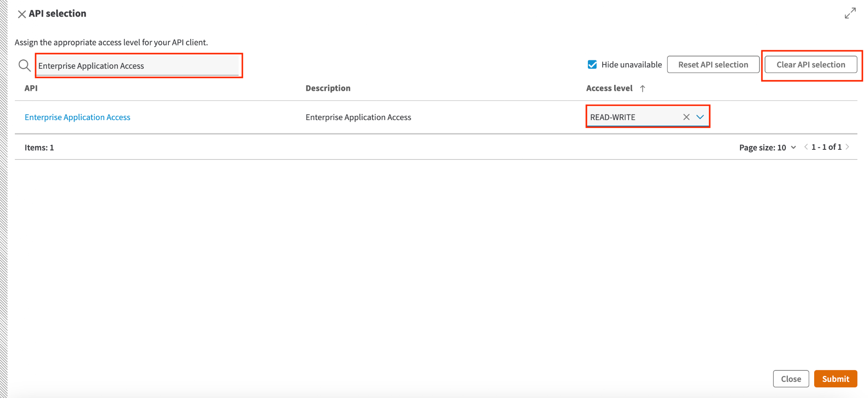Screen dimensions: 868x398
Task: Open the Page size dropdown
Action: [768, 147]
